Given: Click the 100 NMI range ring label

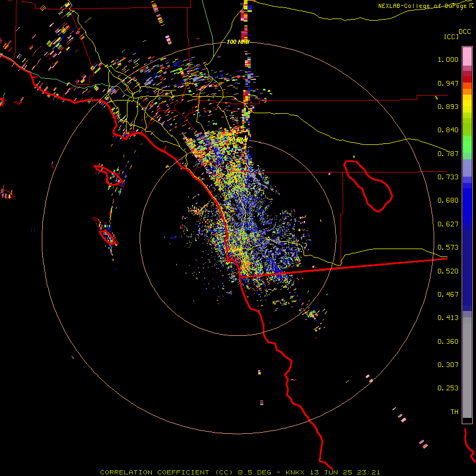Looking at the screenshot, I should pyautogui.click(x=237, y=42).
